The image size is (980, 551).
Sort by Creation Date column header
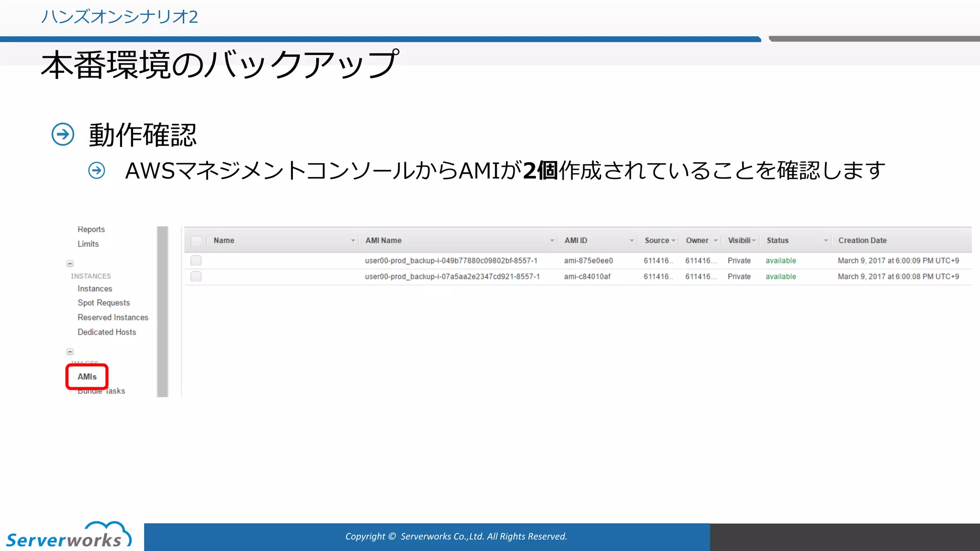coord(862,241)
